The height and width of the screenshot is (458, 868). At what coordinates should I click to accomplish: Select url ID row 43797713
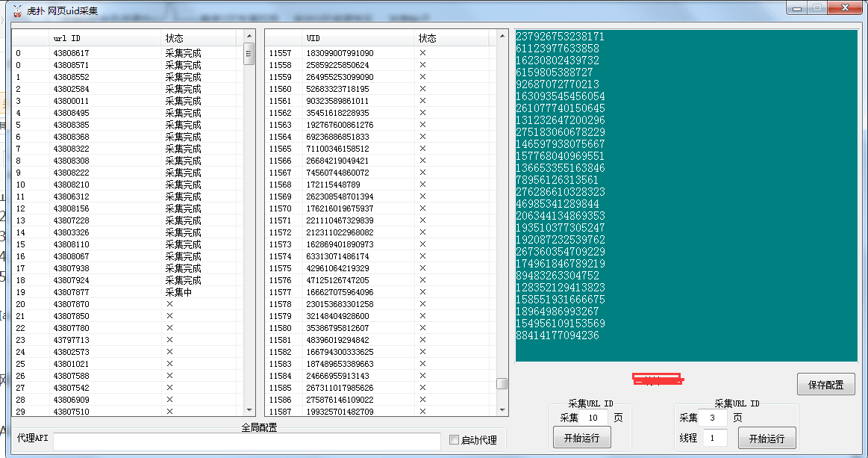128,340
